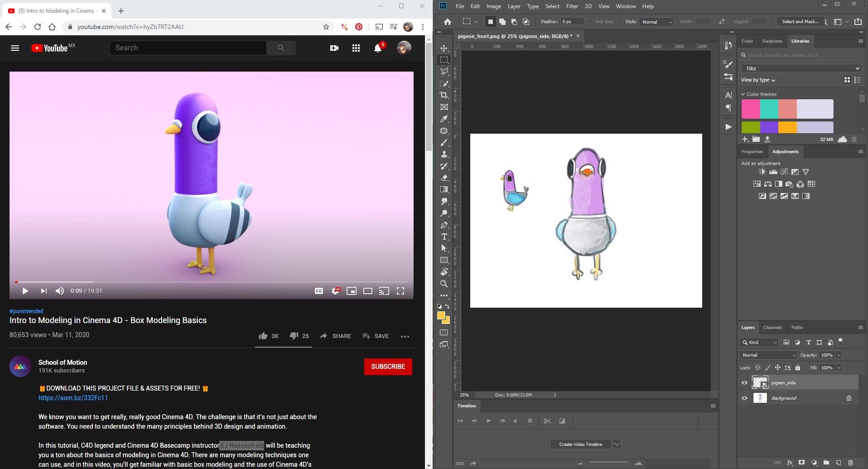The image size is (868, 469).
Task: Select the Zoom tool in Photoshop
Action: click(x=444, y=284)
